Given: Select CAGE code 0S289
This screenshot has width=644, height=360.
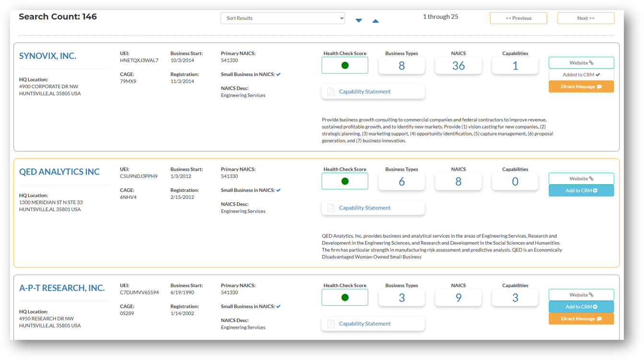Looking at the screenshot, I should pyautogui.click(x=127, y=314).
